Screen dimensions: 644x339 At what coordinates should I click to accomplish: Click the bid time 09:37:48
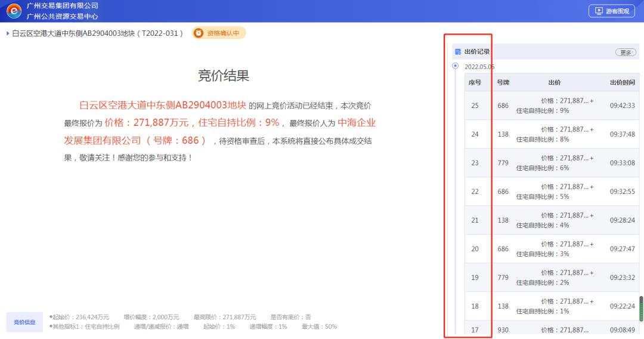point(622,134)
